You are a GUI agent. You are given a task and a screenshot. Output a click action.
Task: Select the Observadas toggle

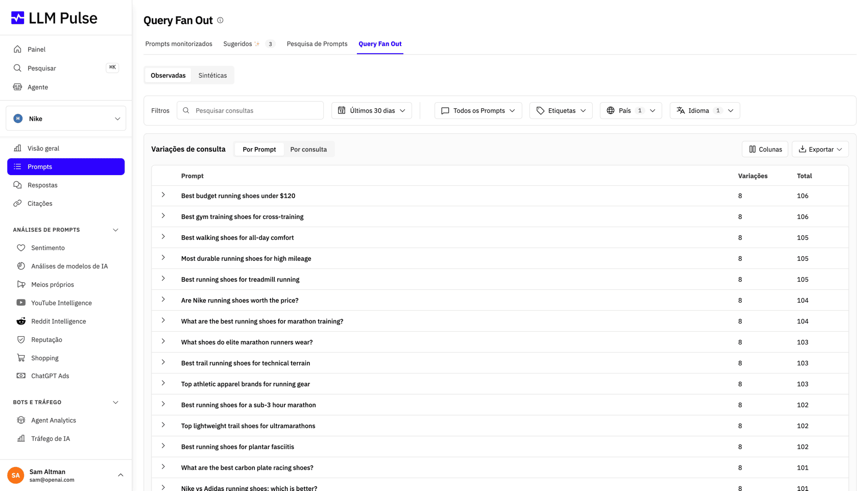pos(168,76)
